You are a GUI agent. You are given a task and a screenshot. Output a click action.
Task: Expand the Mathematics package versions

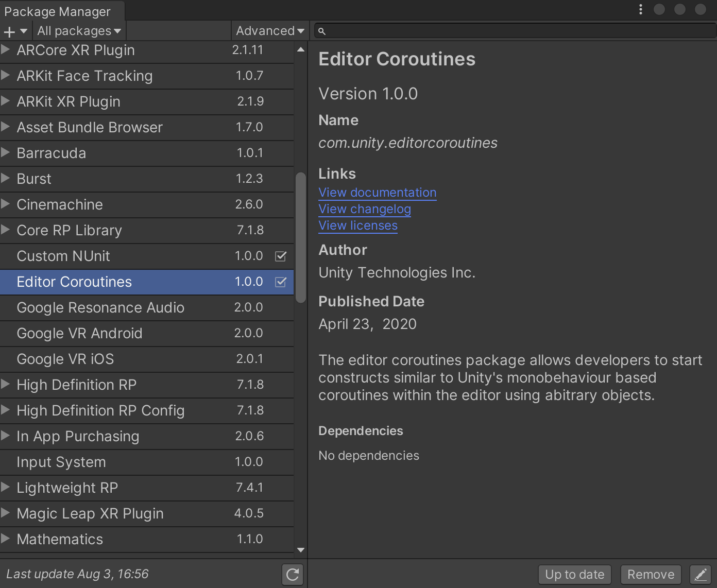point(6,539)
